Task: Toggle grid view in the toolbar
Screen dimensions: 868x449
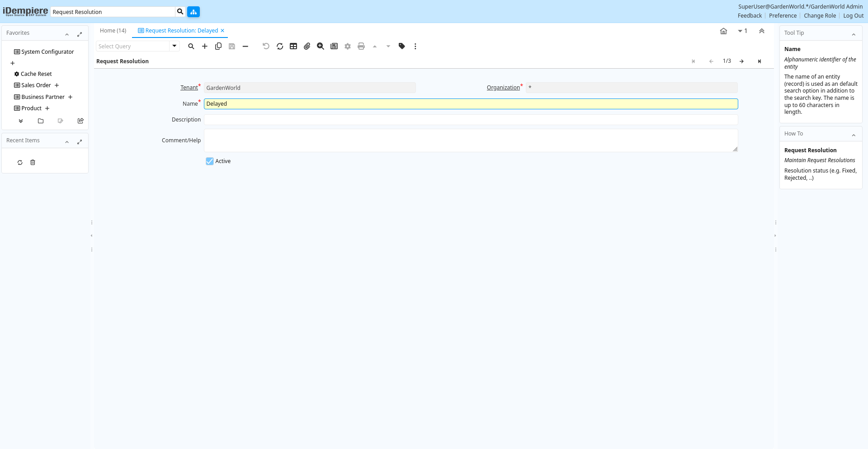Action: (x=293, y=46)
